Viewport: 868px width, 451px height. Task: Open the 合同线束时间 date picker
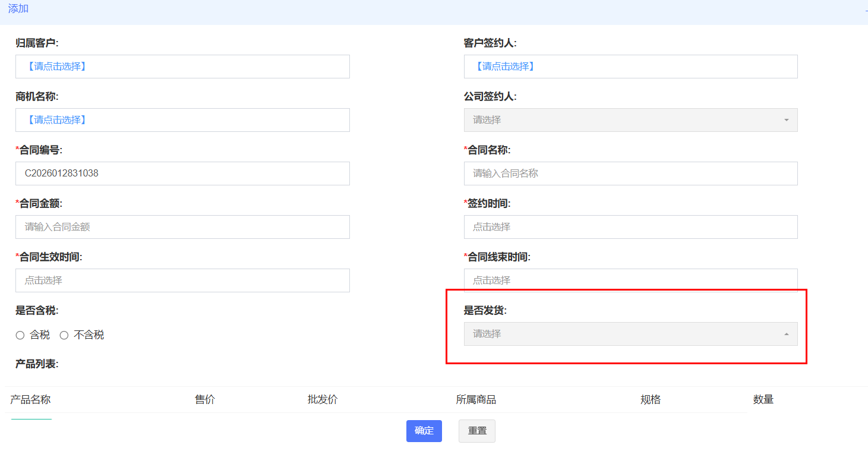(x=630, y=280)
